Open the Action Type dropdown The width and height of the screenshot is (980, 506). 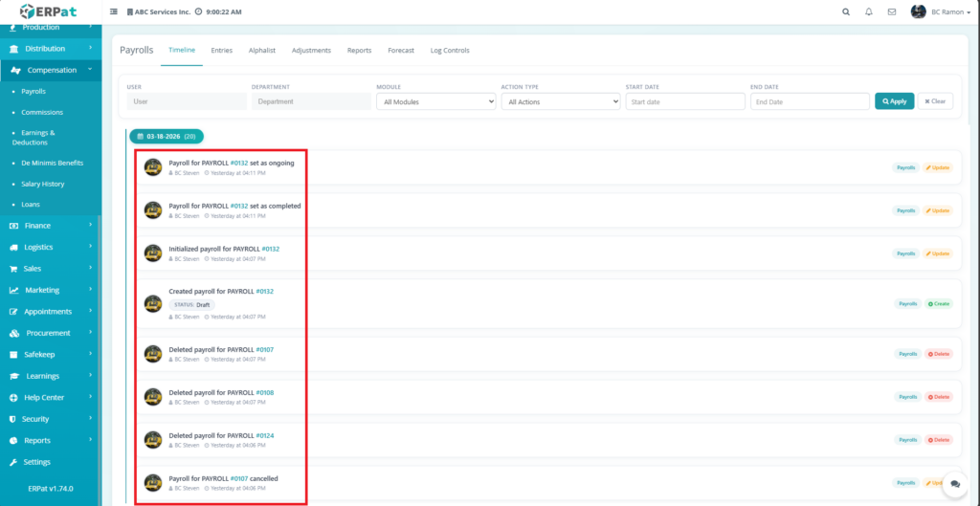560,101
